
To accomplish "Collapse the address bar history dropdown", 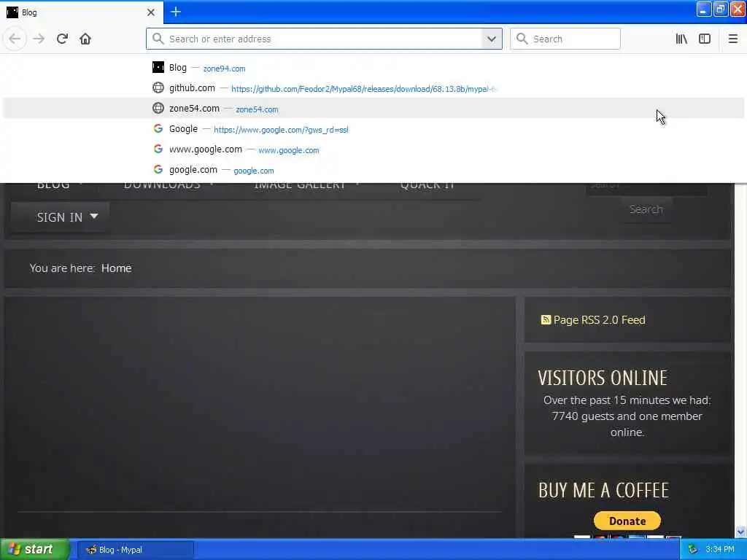I will pos(492,39).
